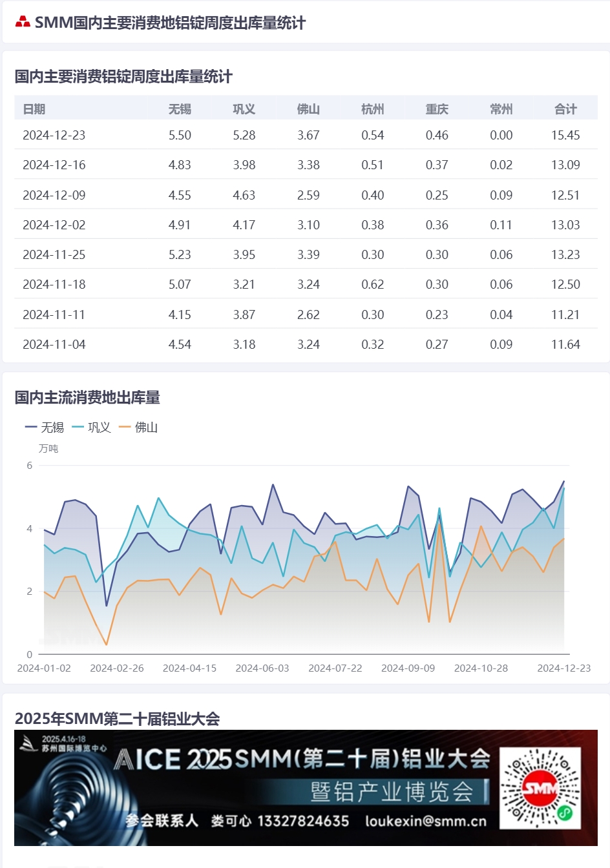This screenshot has height=868, width=610.
Task: Click the 日期 column header
Action: click(x=34, y=109)
